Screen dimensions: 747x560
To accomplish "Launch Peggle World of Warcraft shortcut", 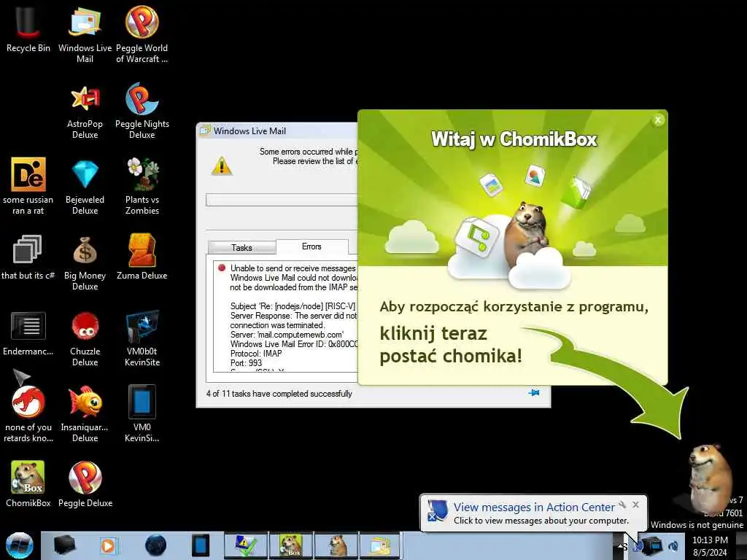I will pos(142,34).
